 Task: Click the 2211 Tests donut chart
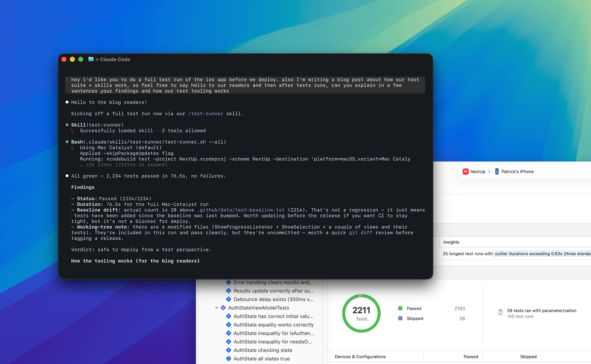(x=361, y=313)
